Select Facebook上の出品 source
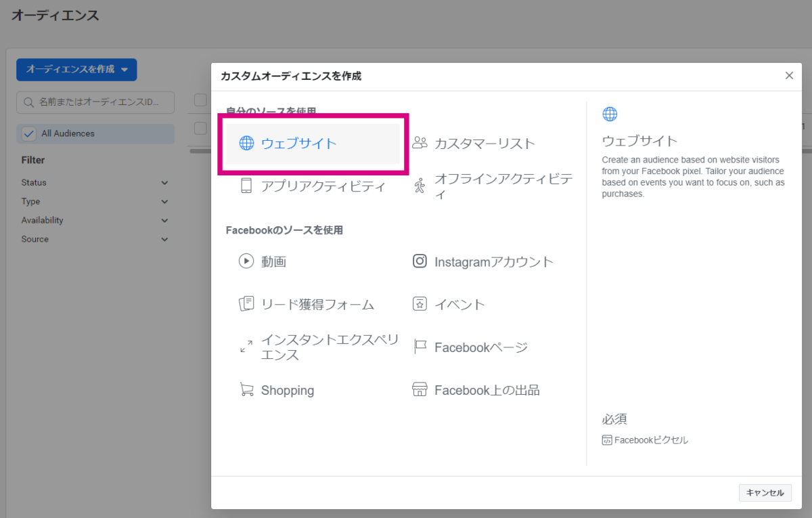This screenshot has width=812, height=518. 476,390
